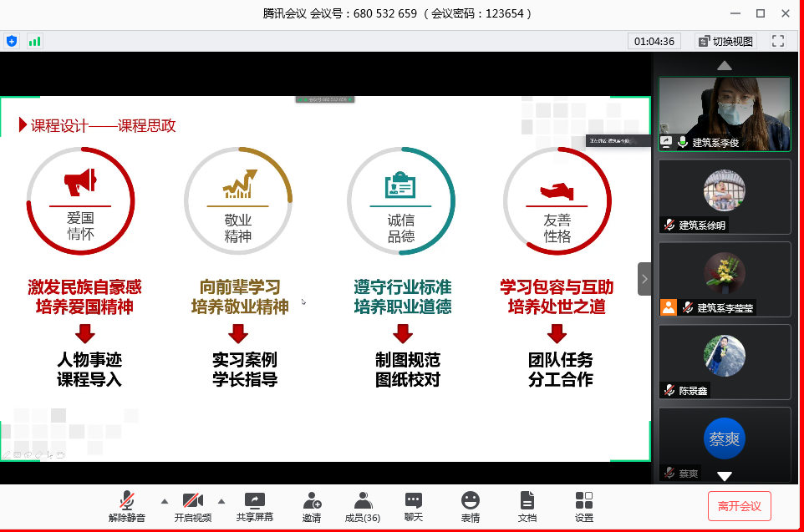Expand video options arrow beside 开启视频
The height and width of the screenshot is (532, 804).
tap(221, 501)
